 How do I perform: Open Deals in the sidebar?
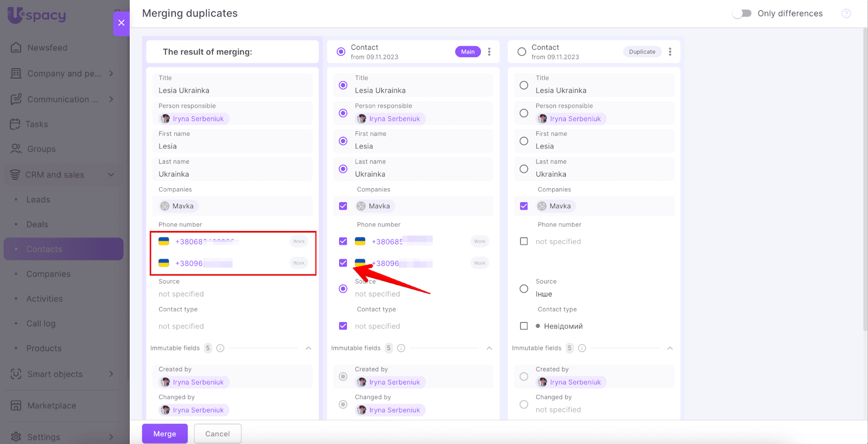(37, 224)
